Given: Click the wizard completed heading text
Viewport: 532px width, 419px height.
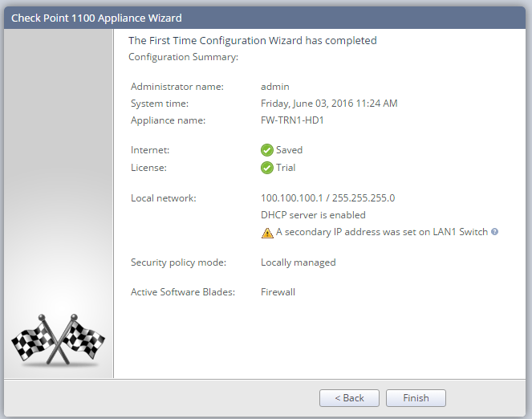Looking at the screenshot, I should tap(253, 40).
